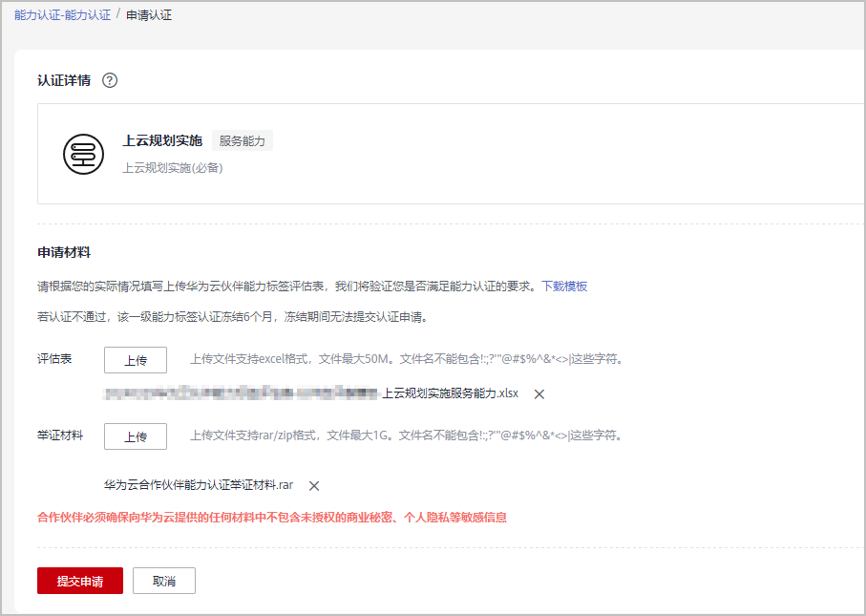Image resolution: width=866 pixels, height=616 pixels.
Task: Submit with the red 提交申请 button
Action: click(x=80, y=581)
